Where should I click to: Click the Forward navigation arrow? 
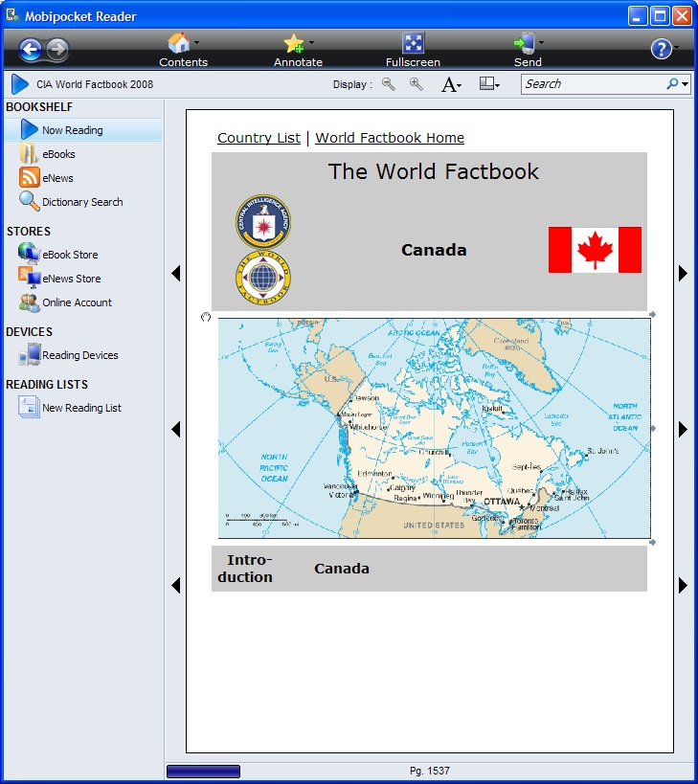point(57,50)
